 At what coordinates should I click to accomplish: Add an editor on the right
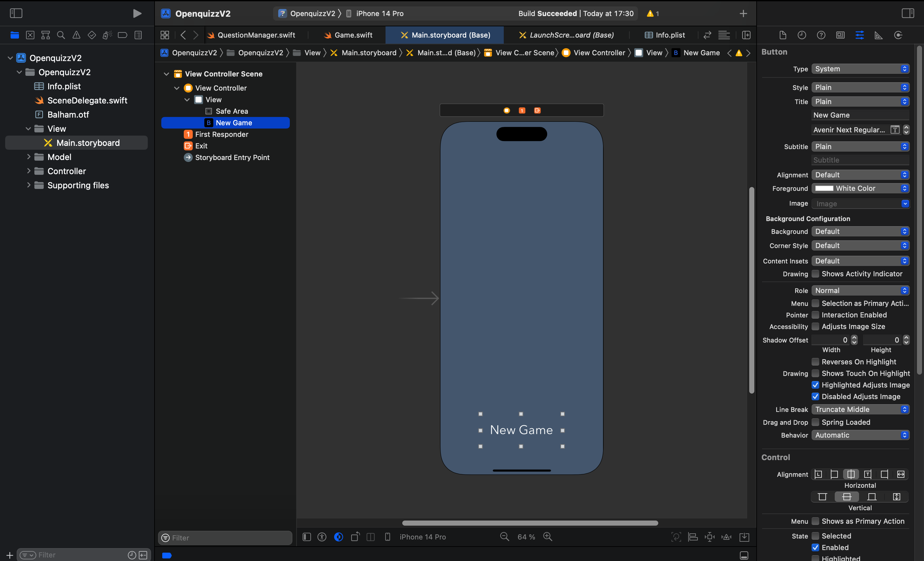click(746, 35)
